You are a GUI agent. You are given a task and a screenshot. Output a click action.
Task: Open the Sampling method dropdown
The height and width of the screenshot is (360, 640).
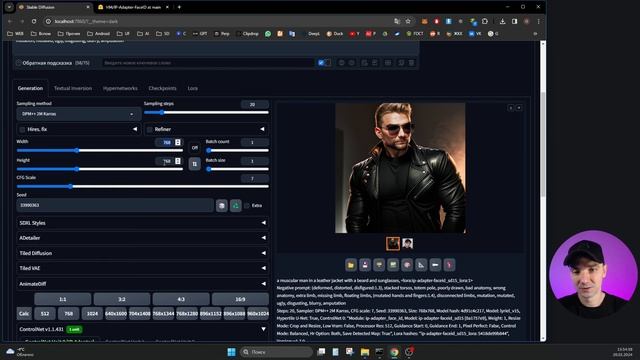tap(78, 114)
